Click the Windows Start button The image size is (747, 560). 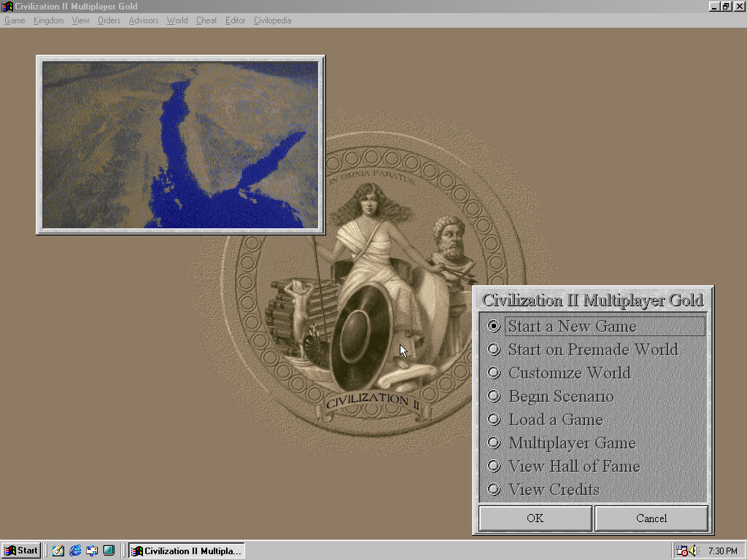21,551
